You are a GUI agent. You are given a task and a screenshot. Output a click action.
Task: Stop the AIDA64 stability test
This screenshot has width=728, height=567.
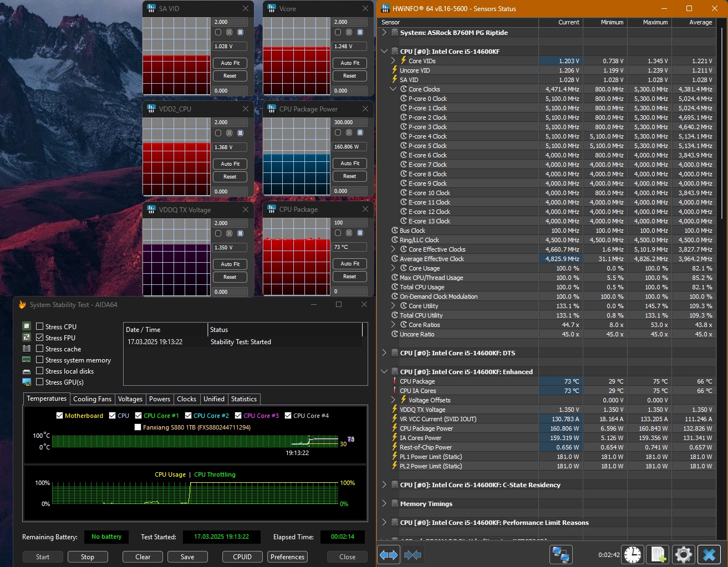pyautogui.click(x=88, y=557)
